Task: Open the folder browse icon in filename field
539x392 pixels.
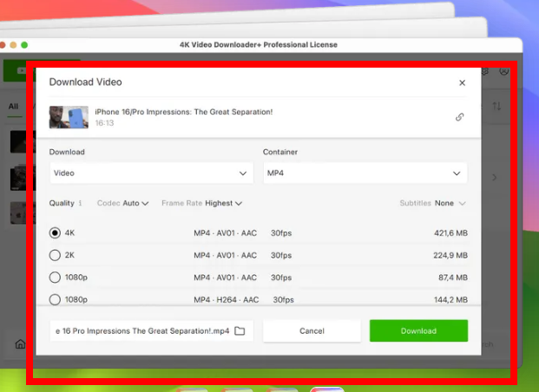Action: (x=240, y=330)
